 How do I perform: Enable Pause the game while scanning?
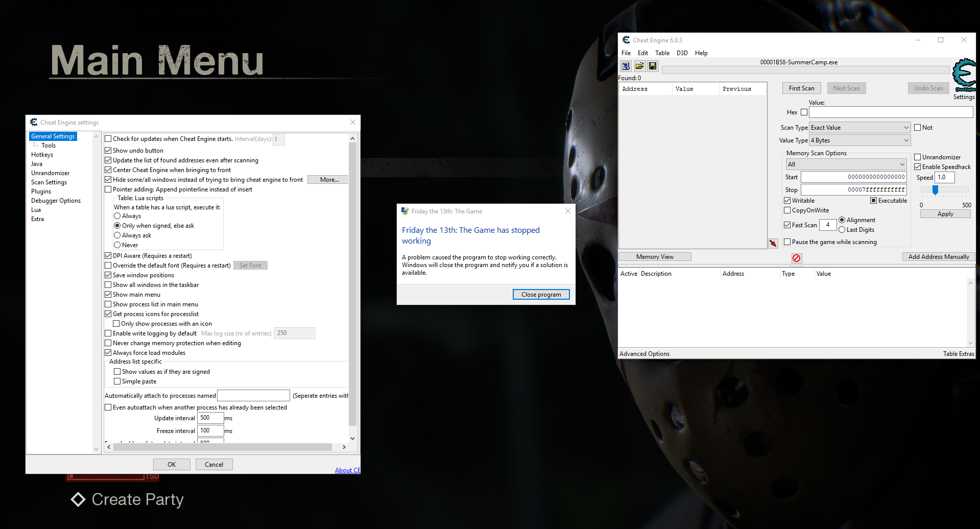pos(787,242)
